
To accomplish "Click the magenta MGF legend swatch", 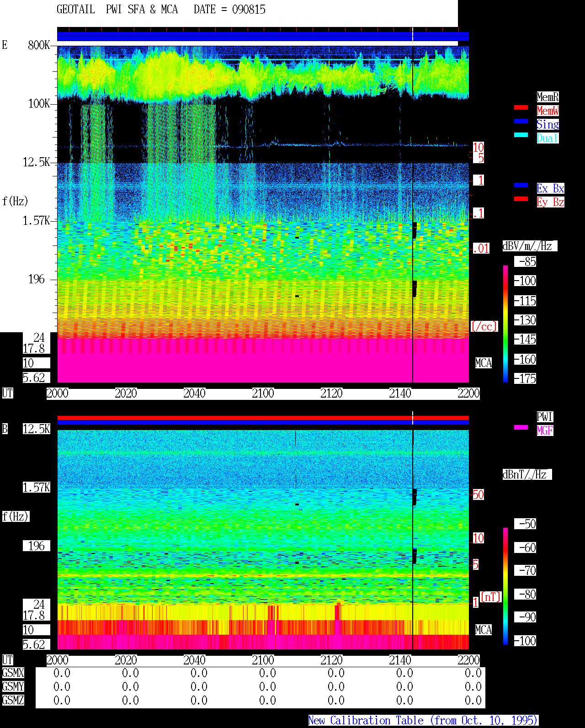I will 521,427.
